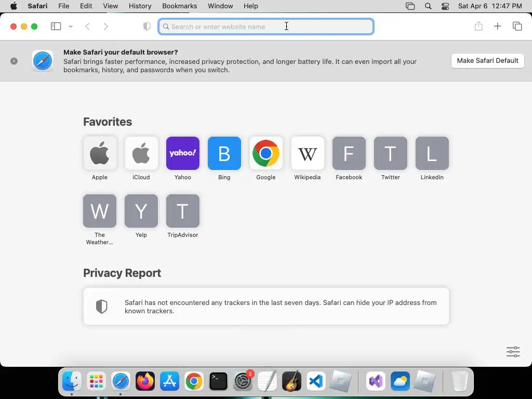
Task: Open TextEdit from the Dock
Action: [x=268, y=381]
